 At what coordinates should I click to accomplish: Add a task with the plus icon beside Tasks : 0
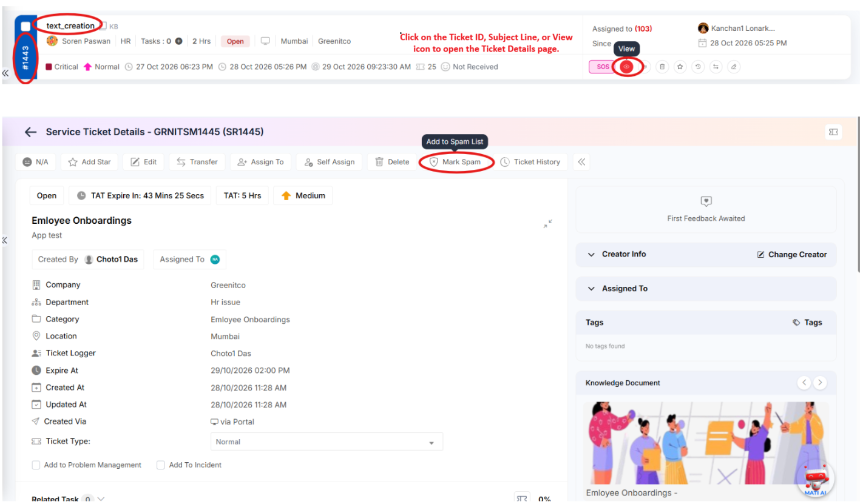coord(178,41)
